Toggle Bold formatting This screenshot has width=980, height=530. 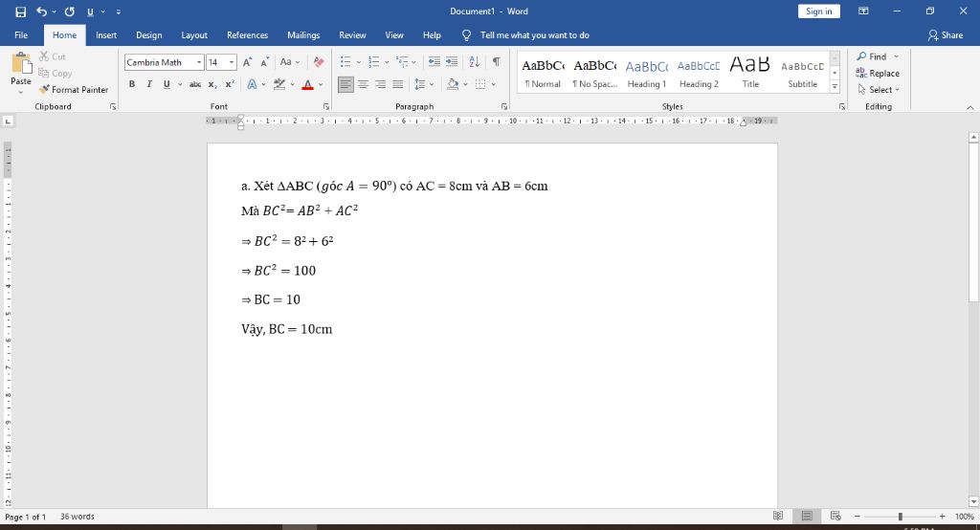[132, 84]
